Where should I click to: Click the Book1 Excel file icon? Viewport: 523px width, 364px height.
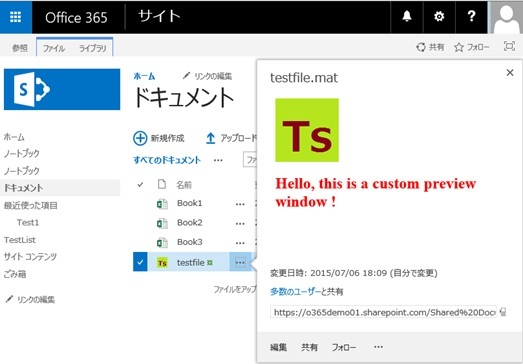tap(162, 204)
